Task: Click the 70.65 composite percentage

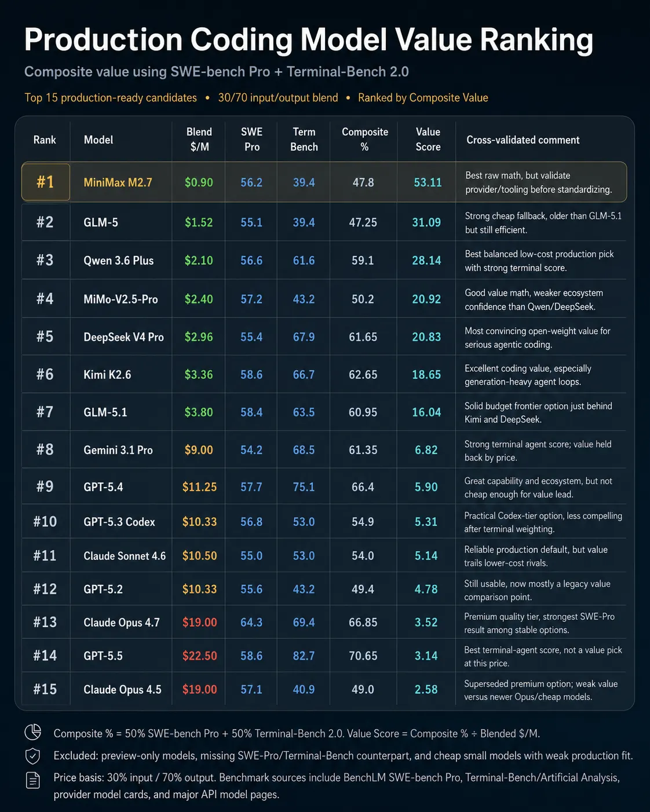Action: click(x=363, y=656)
